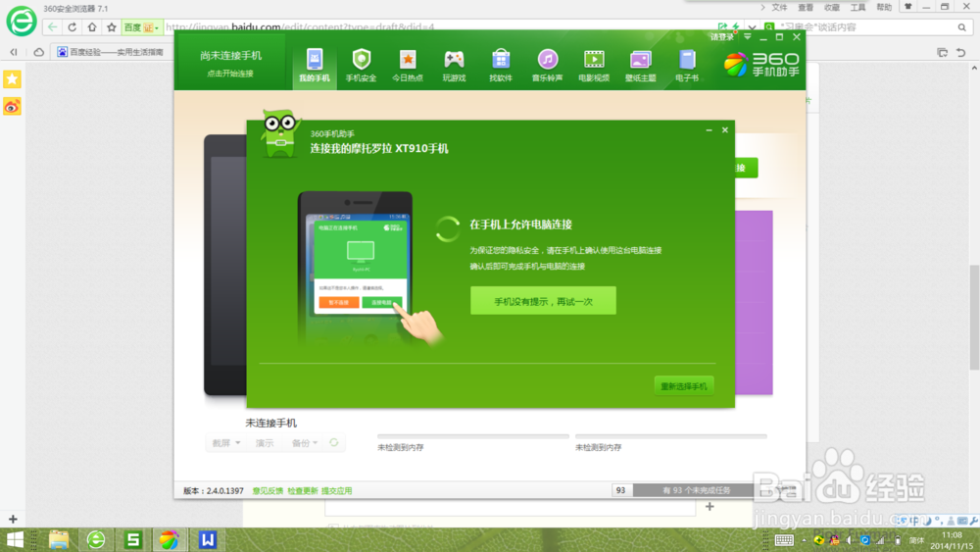
Task: Open favorites star in the browser sidebar
Action: point(12,78)
